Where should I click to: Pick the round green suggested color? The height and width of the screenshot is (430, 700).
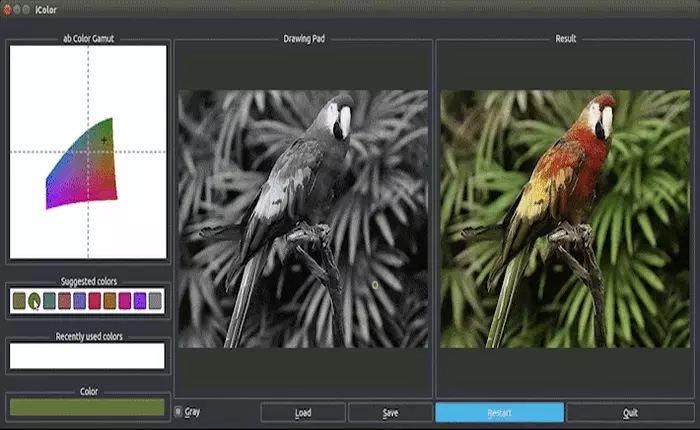pos(34,300)
